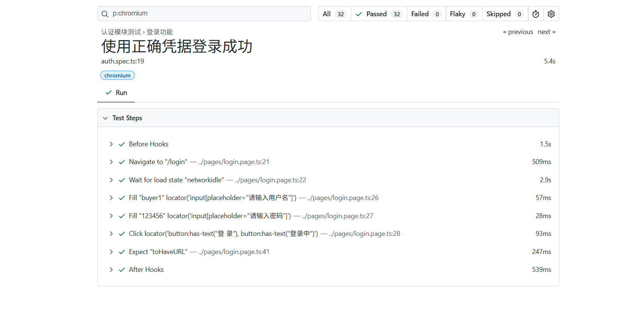
Task: Click green check on Fill "buyer1" step
Action: pos(122,198)
